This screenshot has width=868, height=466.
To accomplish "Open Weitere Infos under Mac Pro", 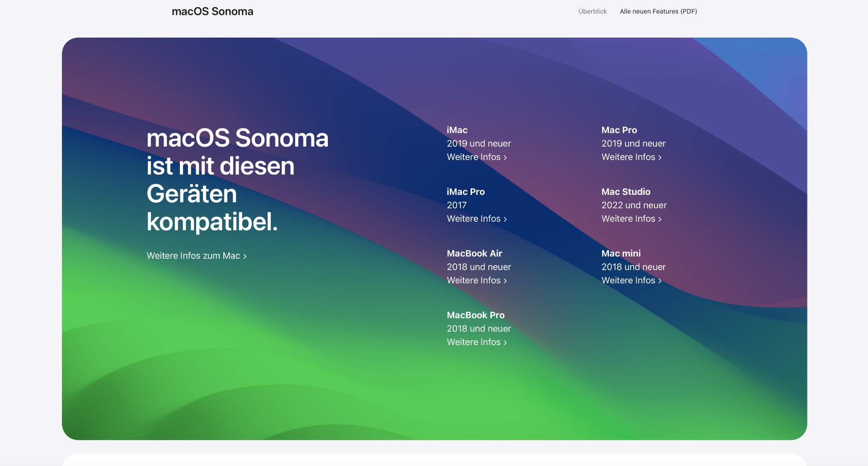I will click(628, 157).
